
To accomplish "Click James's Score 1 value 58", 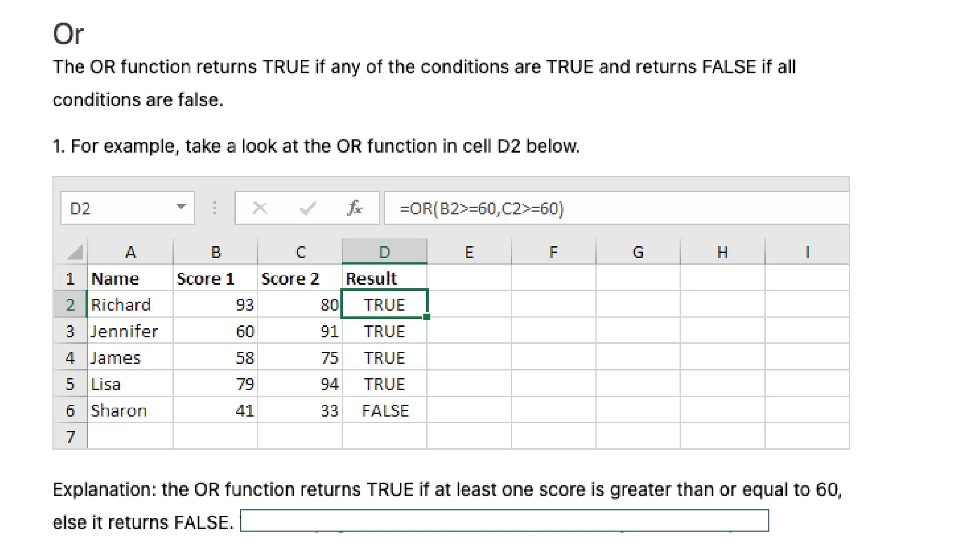I will [215, 357].
